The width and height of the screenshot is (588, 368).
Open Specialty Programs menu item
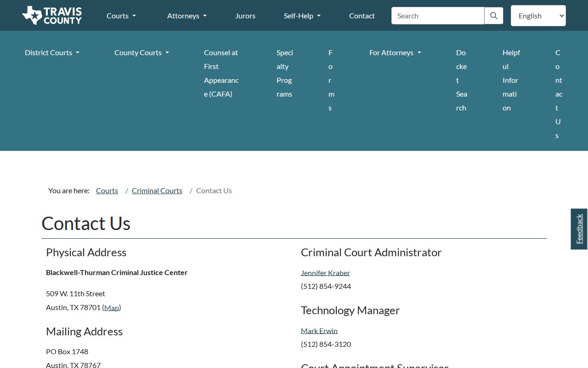(x=285, y=73)
